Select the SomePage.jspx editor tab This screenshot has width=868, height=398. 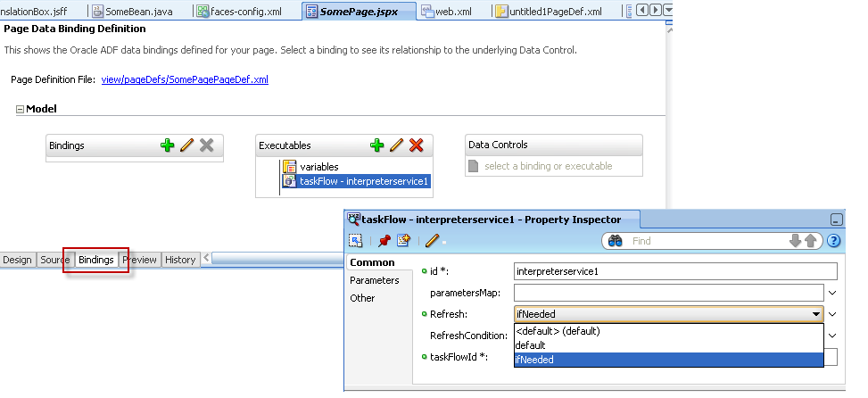click(359, 11)
